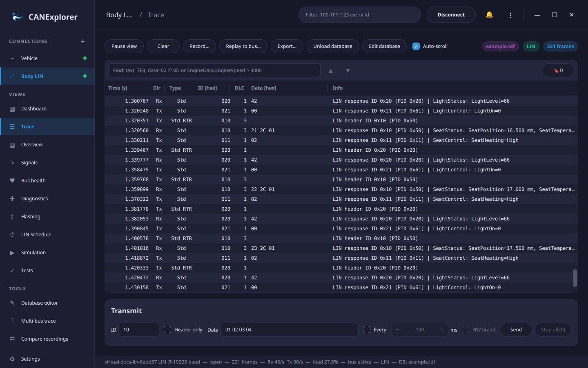This screenshot has height=368, width=588.
Task: Open the Overview view
Action: click(47, 145)
